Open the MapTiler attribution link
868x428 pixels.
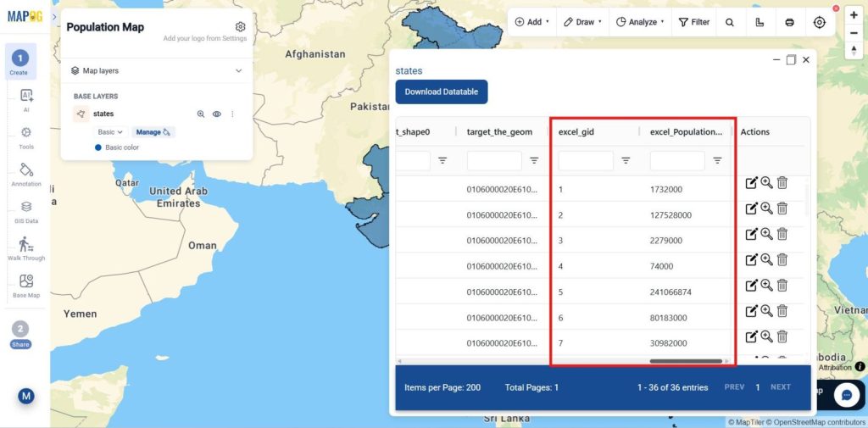(746, 423)
